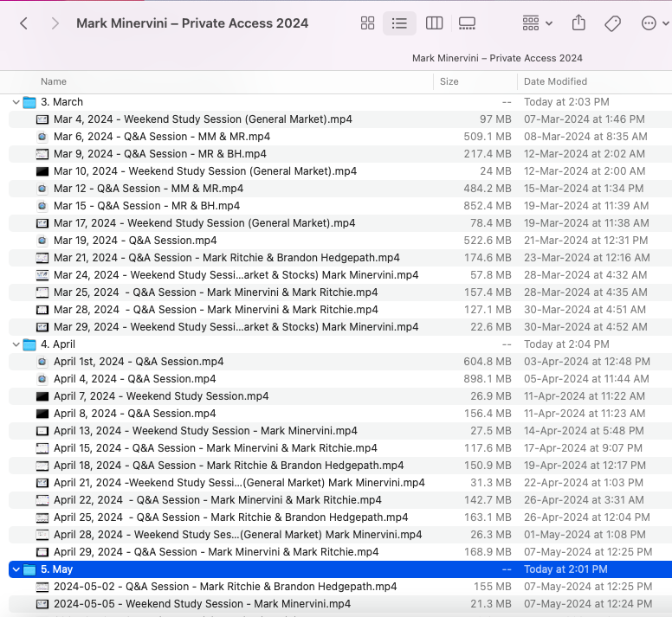Collapse the 4. April folder chevron
The image size is (672, 617).
(x=16, y=344)
